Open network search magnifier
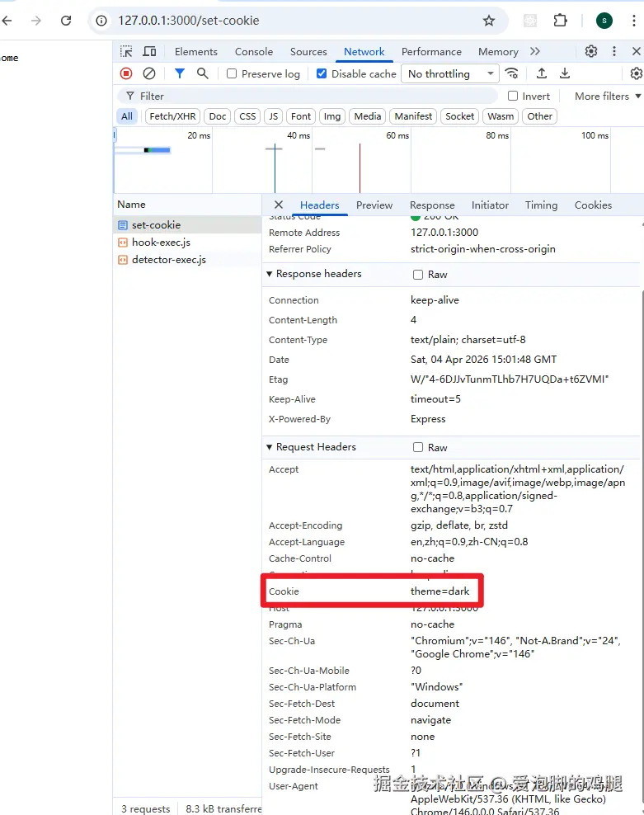The width and height of the screenshot is (644, 815). click(x=203, y=73)
